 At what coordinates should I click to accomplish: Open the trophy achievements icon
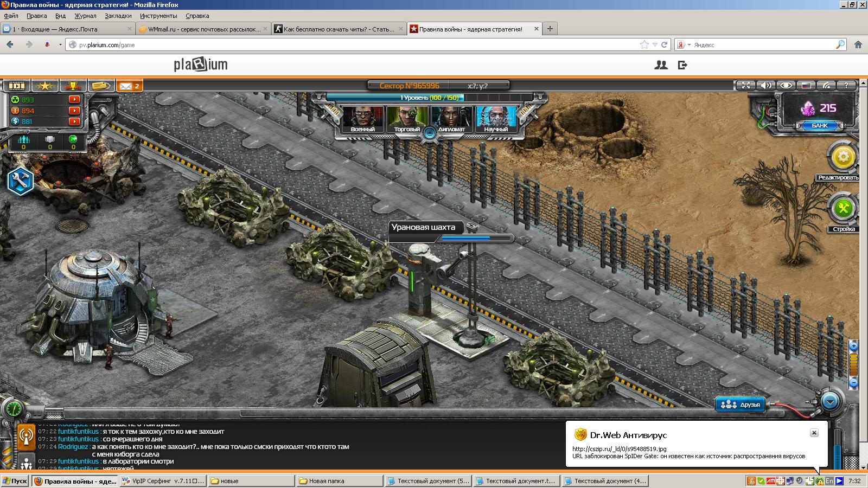[73, 86]
